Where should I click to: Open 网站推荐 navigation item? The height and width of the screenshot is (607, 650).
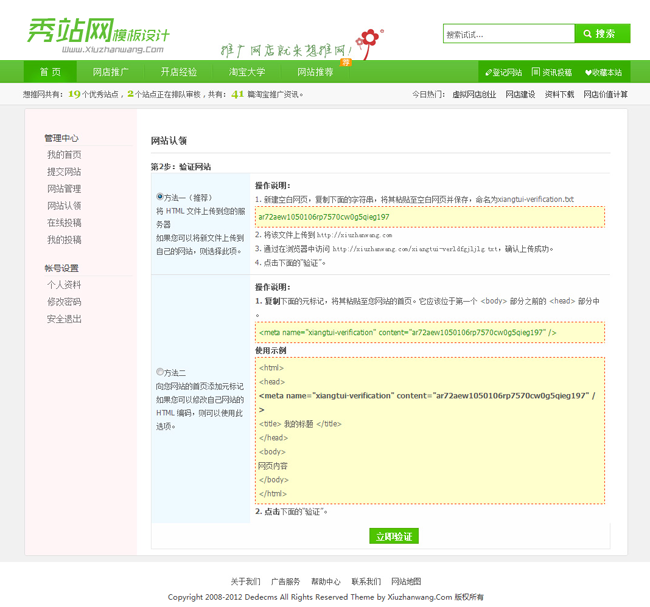315,72
